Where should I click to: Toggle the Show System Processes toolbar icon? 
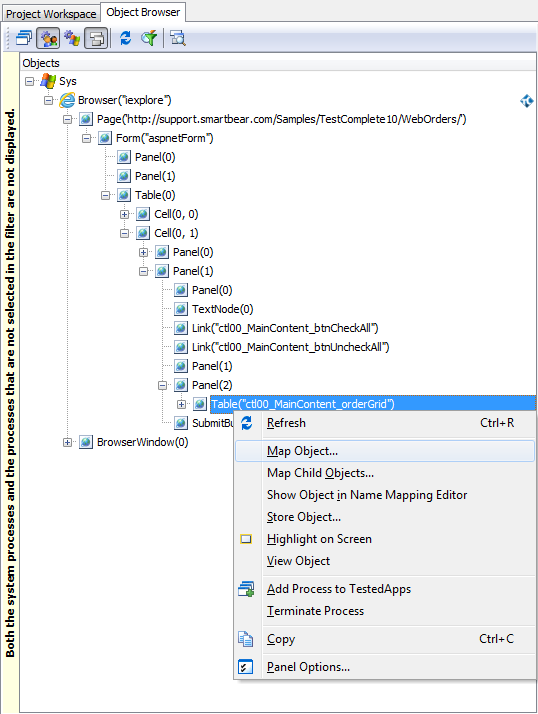coord(72,38)
